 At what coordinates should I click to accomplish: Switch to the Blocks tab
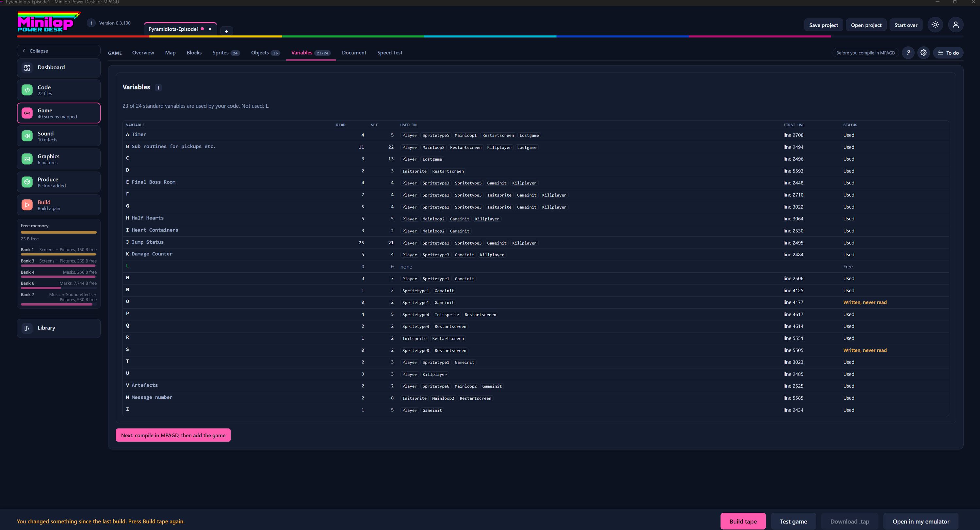coord(194,53)
